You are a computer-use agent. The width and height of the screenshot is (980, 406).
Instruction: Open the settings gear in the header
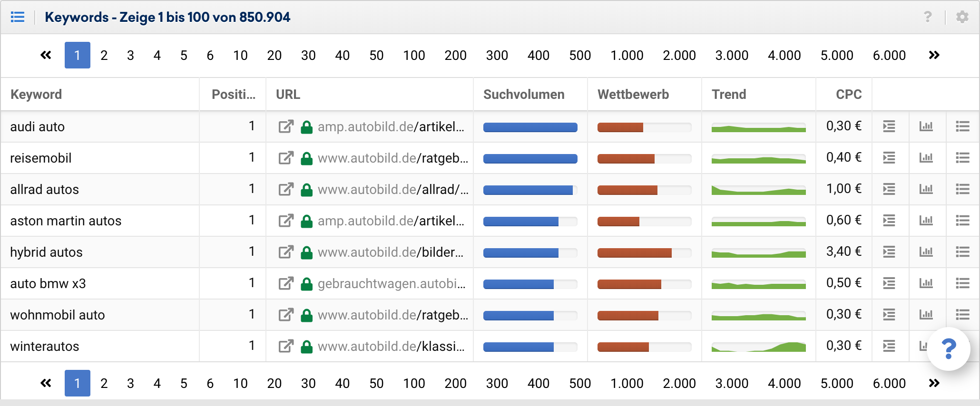[962, 17]
